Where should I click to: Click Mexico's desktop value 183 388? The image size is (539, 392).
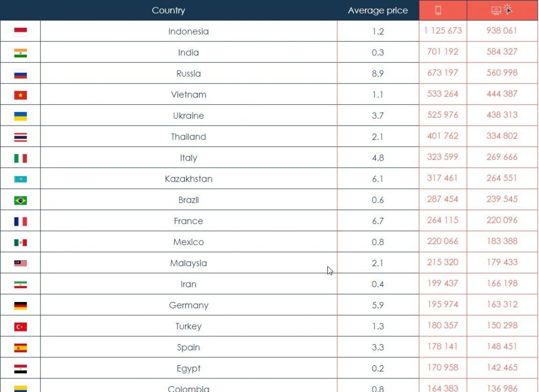click(x=502, y=241)
